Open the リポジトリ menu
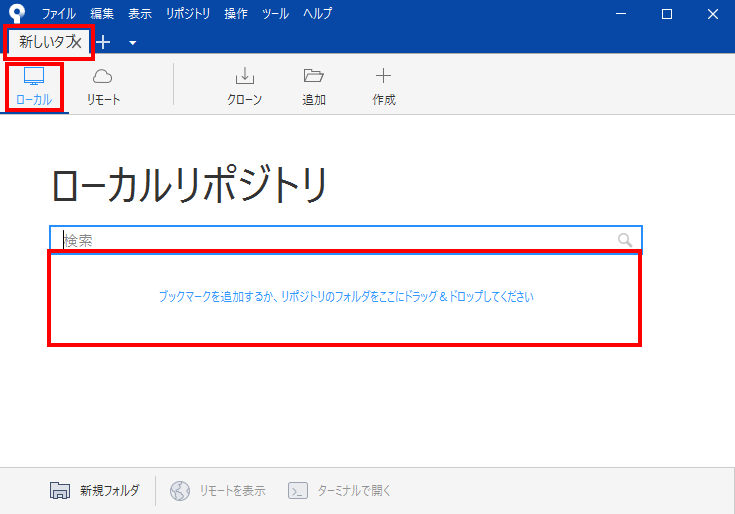Image resolution: width=735 pixels, height=514 pixels. 188,14
